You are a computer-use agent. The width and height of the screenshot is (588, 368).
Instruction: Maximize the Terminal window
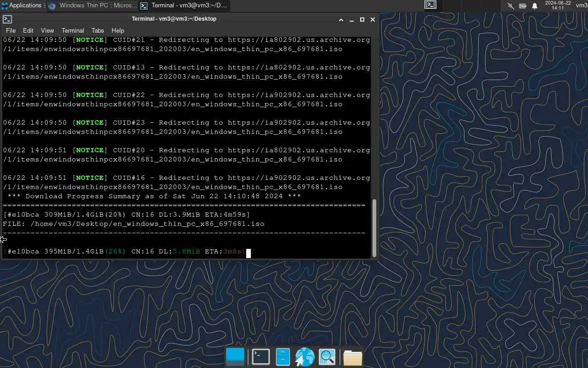[x=362, y=20]
